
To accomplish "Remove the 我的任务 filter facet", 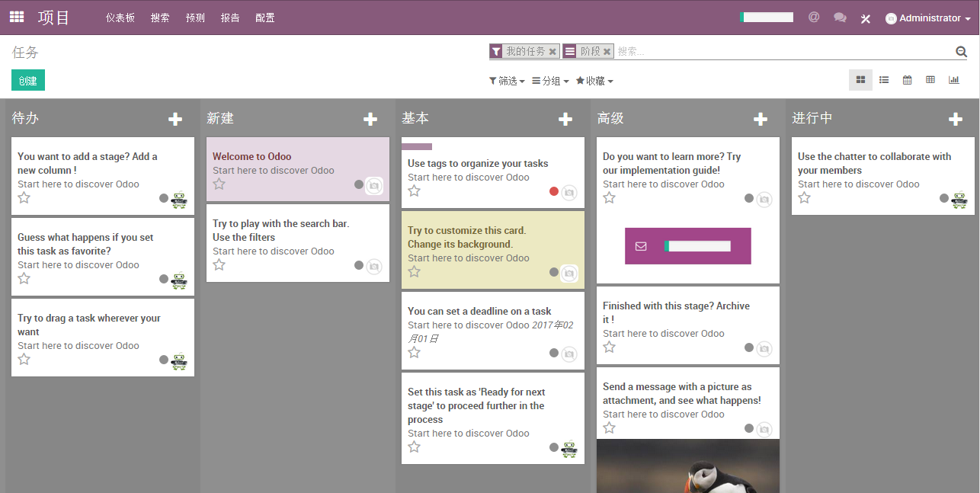I will point(552,51).
